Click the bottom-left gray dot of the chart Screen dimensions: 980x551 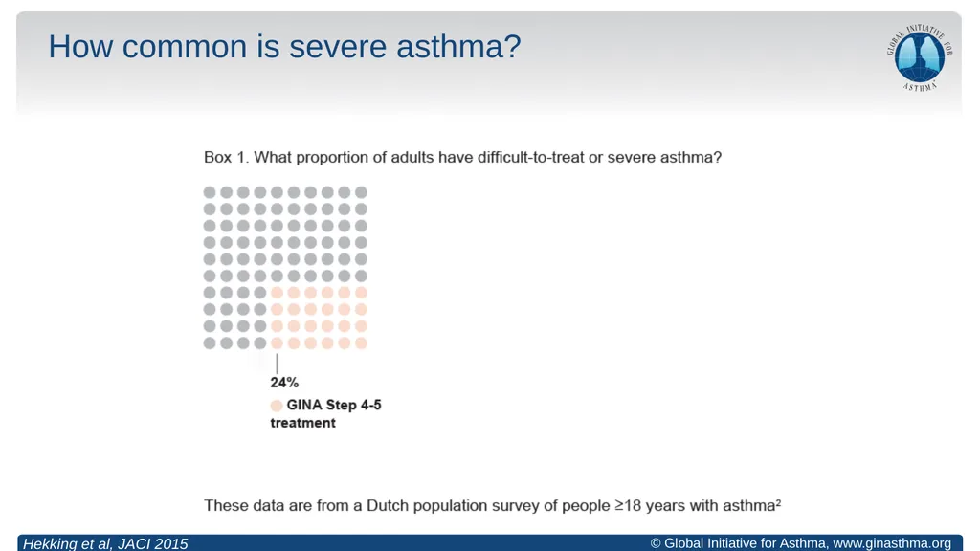(x=210, y=343)
